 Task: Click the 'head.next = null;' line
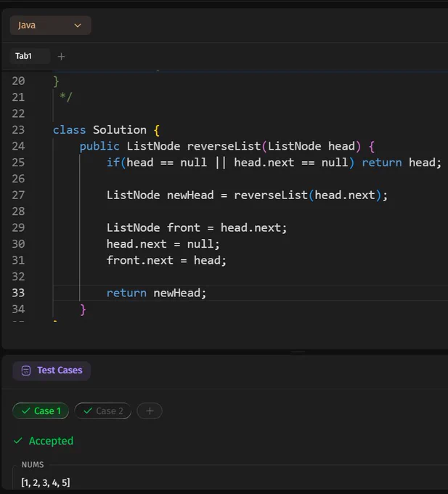163,244
